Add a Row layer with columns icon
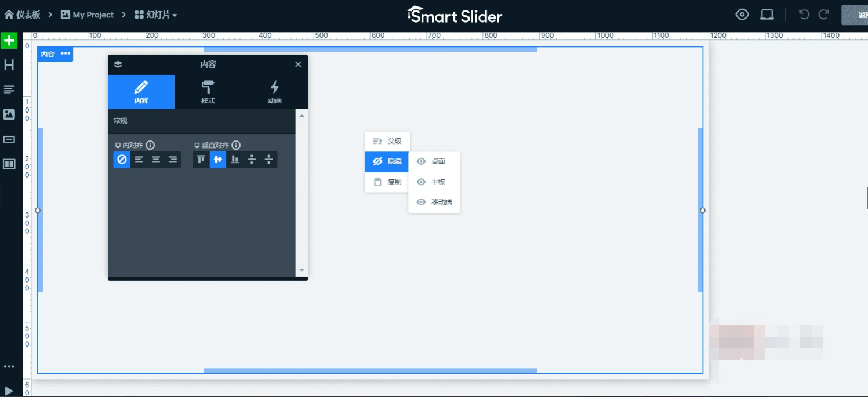The height and width of the screenshot is (397, 868). pyautogui.click(x=9, y=164)
